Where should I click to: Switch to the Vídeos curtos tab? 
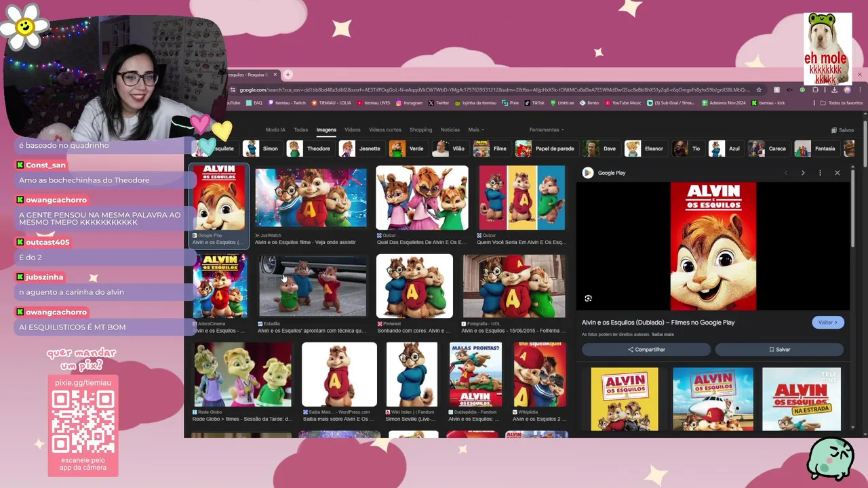click(x=385, y=129)
